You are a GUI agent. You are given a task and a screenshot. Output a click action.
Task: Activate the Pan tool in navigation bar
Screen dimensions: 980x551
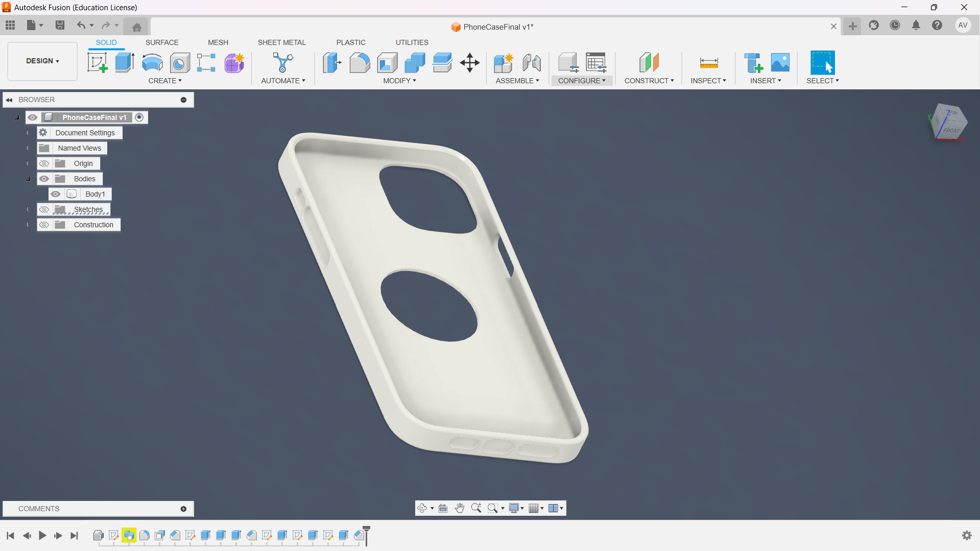(459, 508)
